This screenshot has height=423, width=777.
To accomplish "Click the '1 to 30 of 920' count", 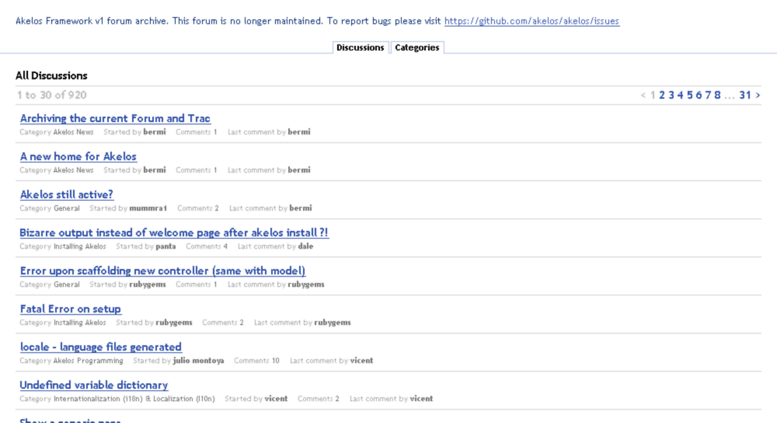I will point(52,95).
